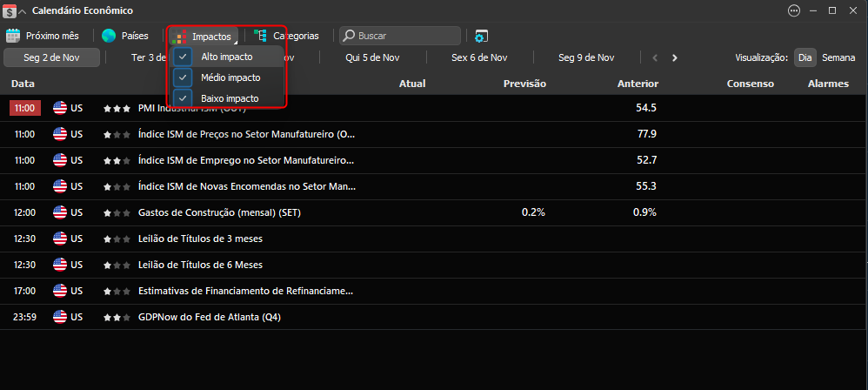Collapse the title bar chevron next to logo

pos(22,11)
